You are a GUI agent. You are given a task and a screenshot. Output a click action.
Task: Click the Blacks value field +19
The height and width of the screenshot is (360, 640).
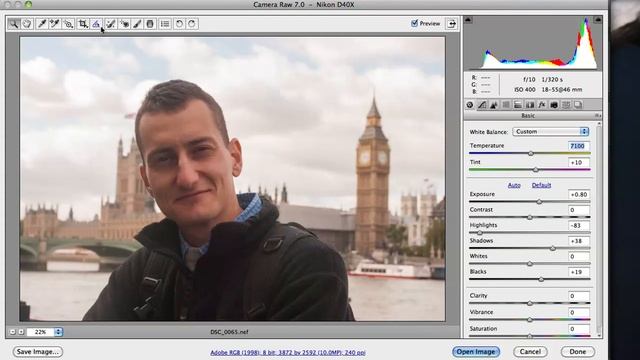click(x=579, y=272)
